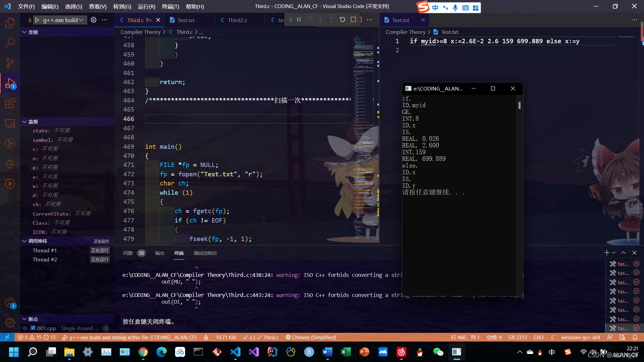This screenshot has height=362, width=644.
Task: Switch to the 调试控制台 panel tab
Action: coord(205,253)
